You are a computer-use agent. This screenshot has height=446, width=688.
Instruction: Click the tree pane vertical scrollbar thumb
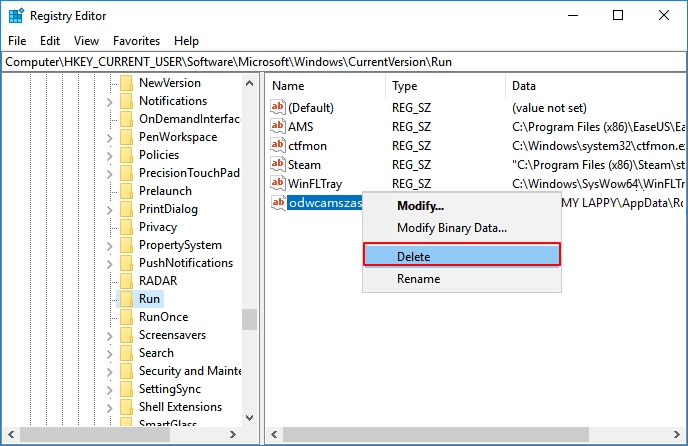[x=249, y=318]
